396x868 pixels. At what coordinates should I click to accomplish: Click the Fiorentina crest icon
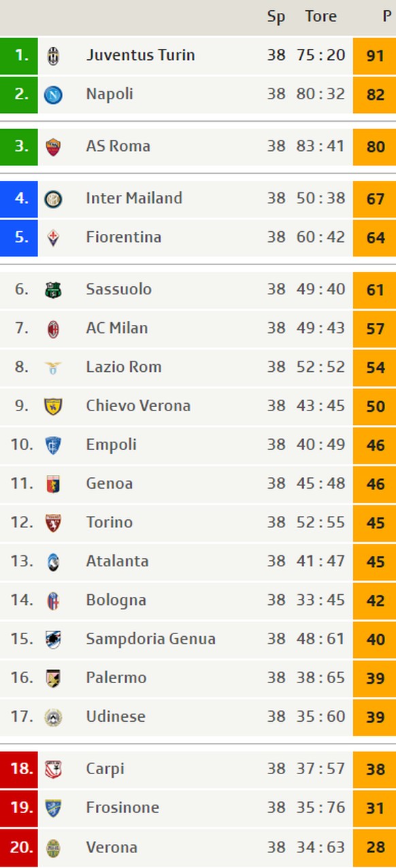pyautogui.click(x=53, y=238)
